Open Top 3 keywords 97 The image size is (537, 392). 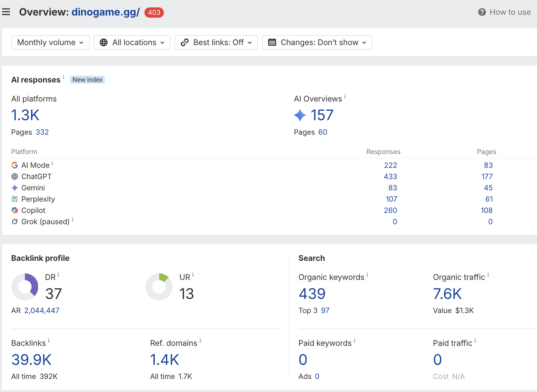point(325,311)
